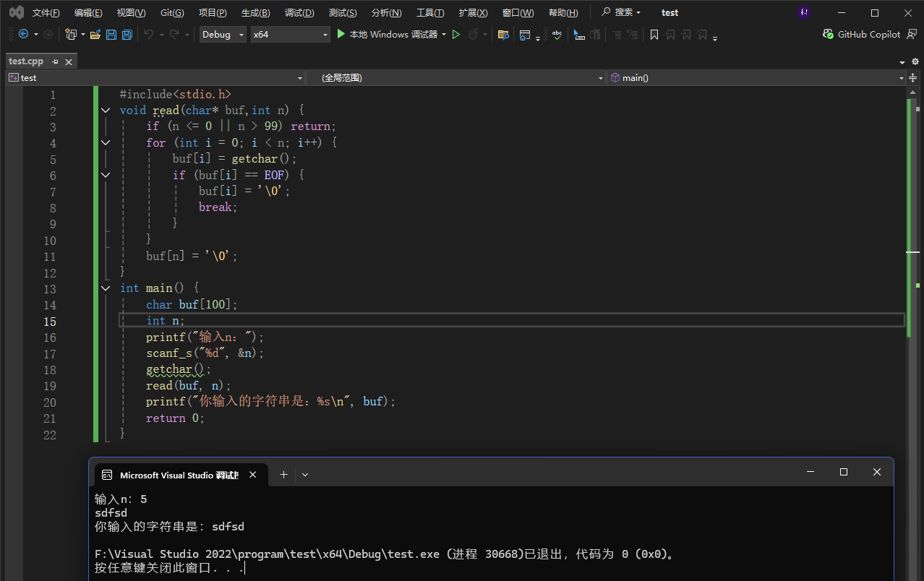
Task: Open a new console tab with plus
Action: tap(283, 475)
